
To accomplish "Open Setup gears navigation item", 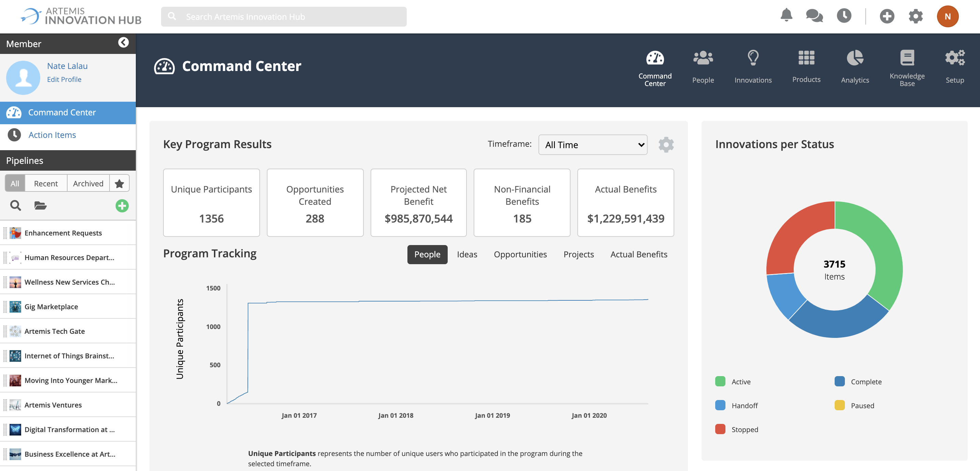I will 954,67.
